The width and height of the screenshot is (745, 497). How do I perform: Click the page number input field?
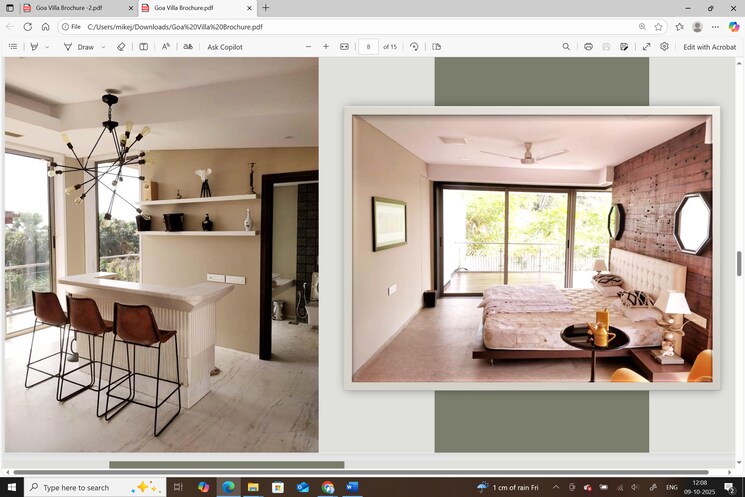coord(368,47)
